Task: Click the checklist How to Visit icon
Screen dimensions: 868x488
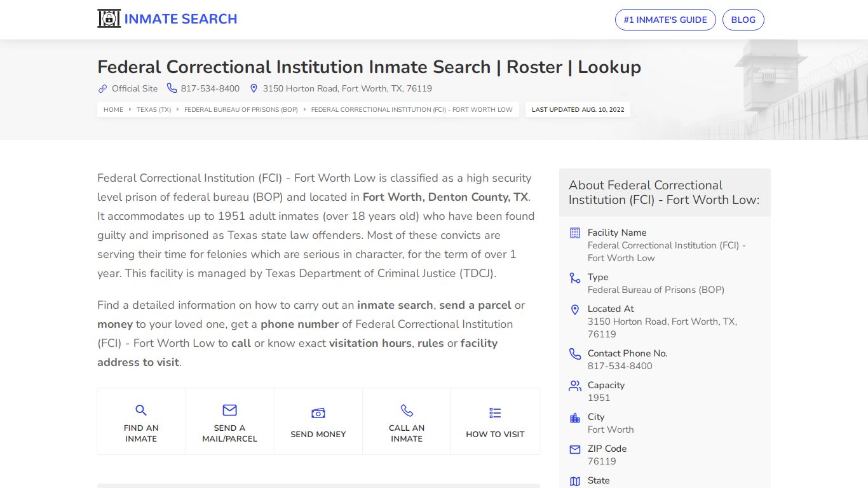Action: [x=495, y=413]
